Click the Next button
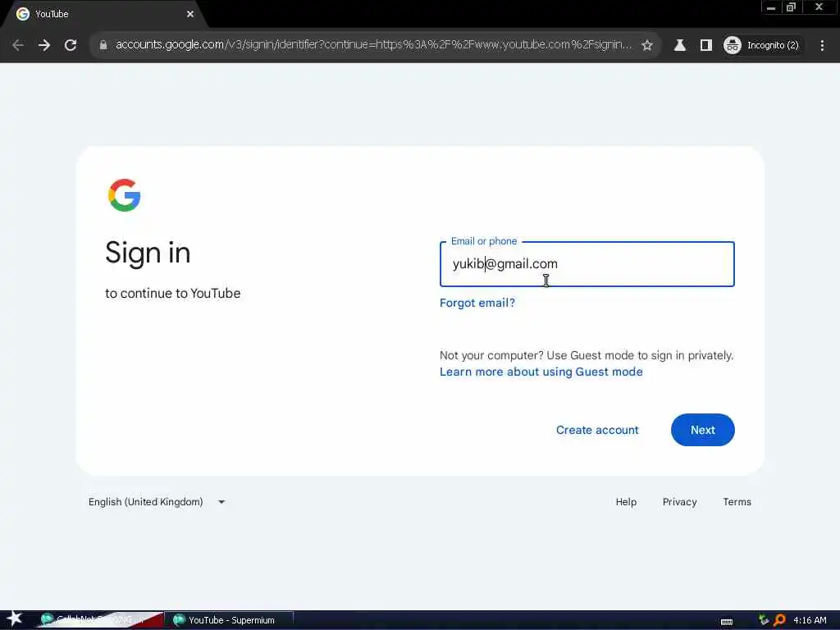Viewport: 840px width, 630px height. pos(702,430)
